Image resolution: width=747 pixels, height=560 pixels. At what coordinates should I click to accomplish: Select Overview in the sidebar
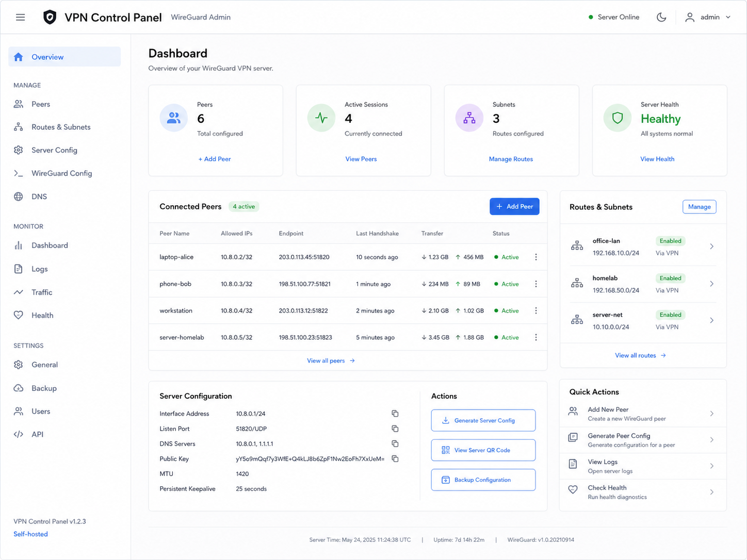(x=64, y=57)
